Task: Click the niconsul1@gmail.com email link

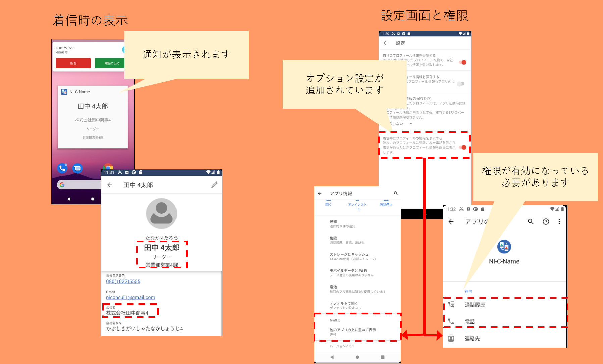Action: coord(131,298)
